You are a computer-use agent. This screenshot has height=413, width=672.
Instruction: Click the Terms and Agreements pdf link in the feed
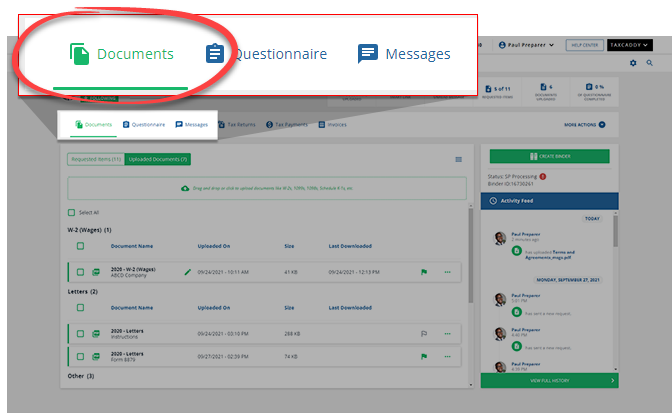(x=550, y=255)
